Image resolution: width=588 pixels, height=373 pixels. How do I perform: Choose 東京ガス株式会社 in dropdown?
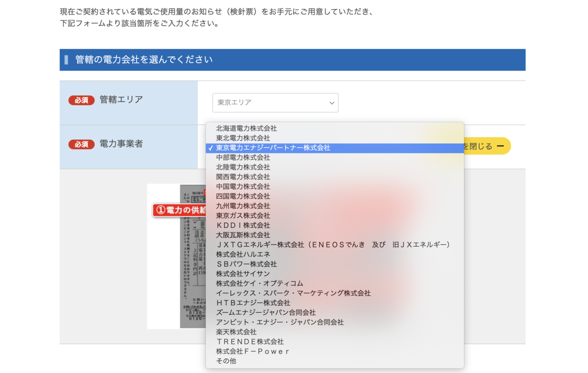point(335,216)
